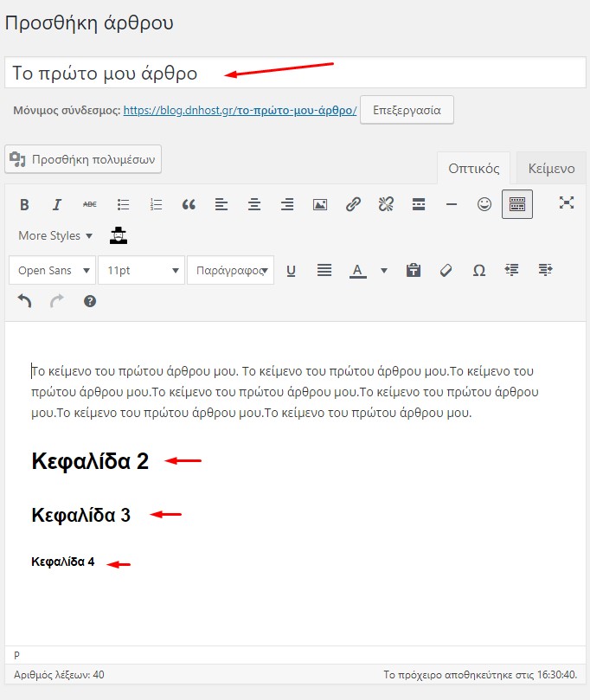Enter distraction-free fullscreen mode

(x=567, y=203)
